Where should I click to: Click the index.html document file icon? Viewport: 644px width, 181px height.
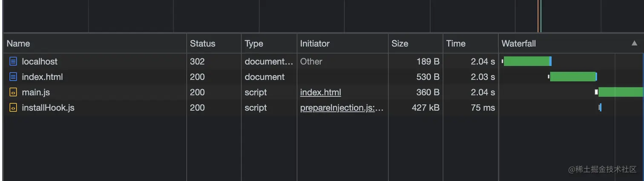click(13, 77)
